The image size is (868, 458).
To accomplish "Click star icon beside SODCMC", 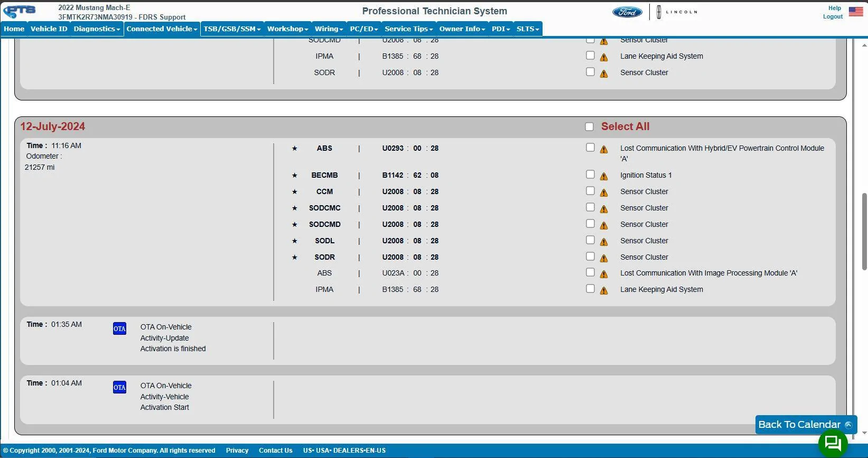I will pyautogui.click(x=295, y=208).
